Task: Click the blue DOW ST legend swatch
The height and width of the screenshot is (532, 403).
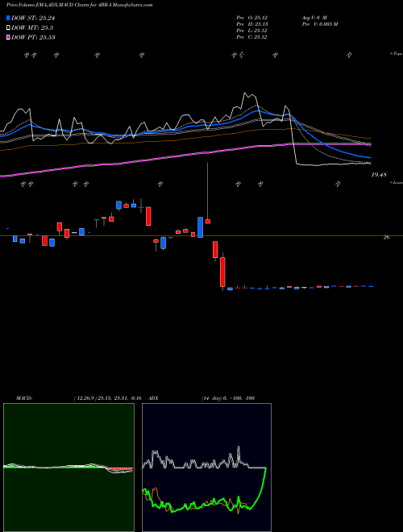Action: coord(9,19)
